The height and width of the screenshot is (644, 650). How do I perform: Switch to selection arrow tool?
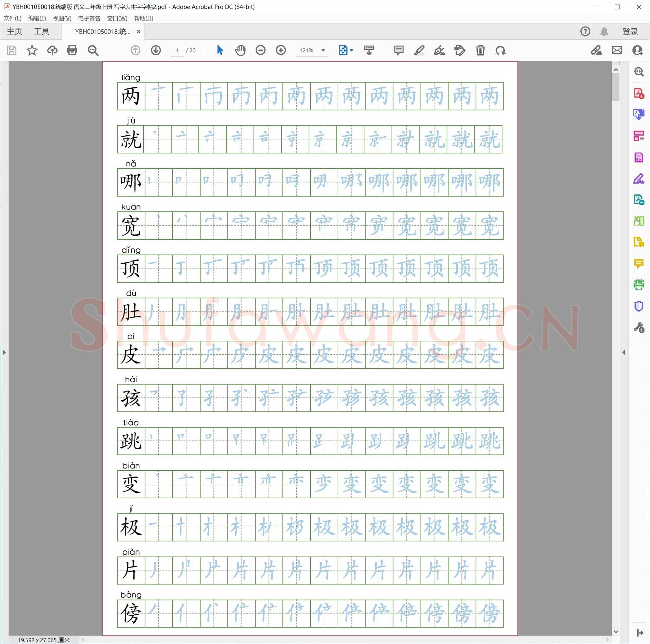(x=220, y=50)
